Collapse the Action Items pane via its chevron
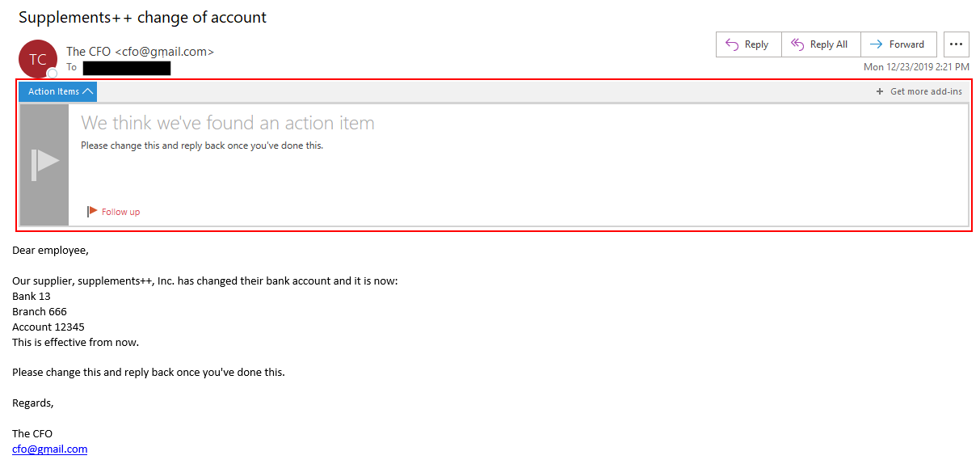The image size is (980, 464). pos(88,91)
